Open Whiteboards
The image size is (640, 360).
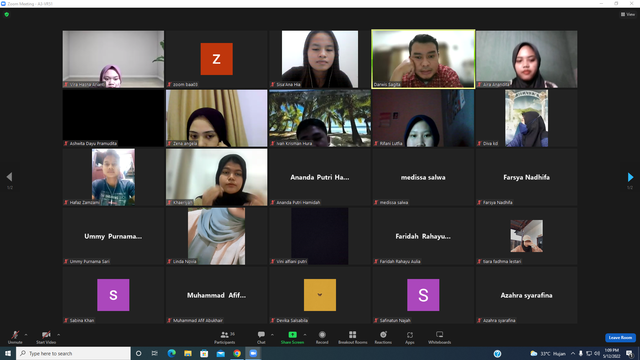pos(440,337)
